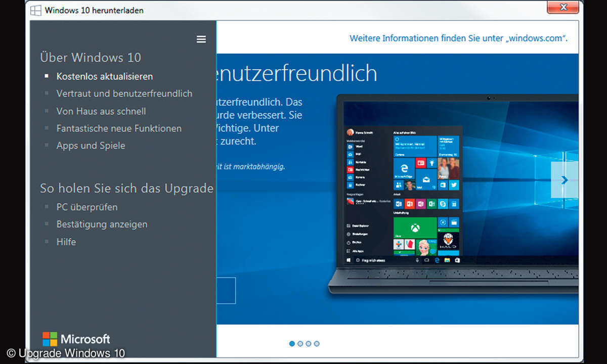Click the Microsoft logo in sidebar
Viewport: 607px width, 364px height.
point(76,339)
